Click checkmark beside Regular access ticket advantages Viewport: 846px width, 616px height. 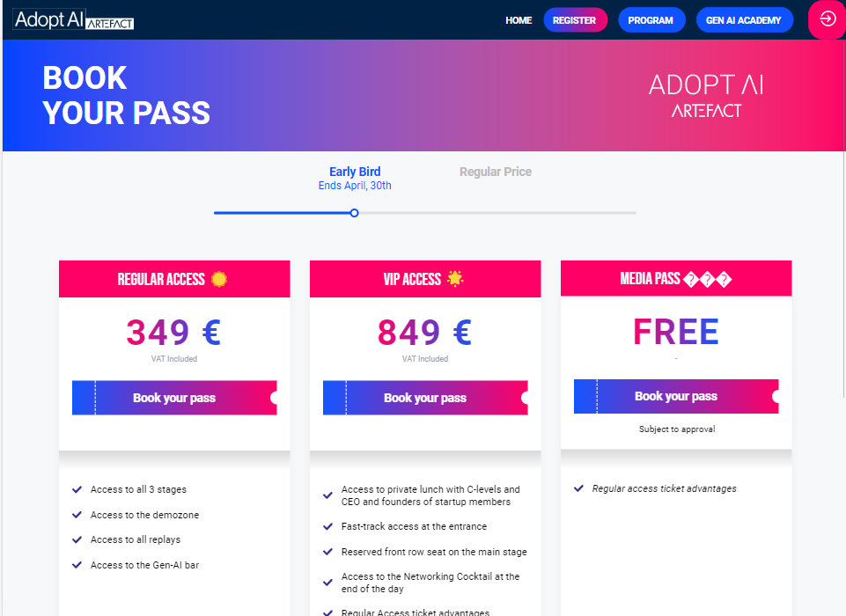(579, 488)
